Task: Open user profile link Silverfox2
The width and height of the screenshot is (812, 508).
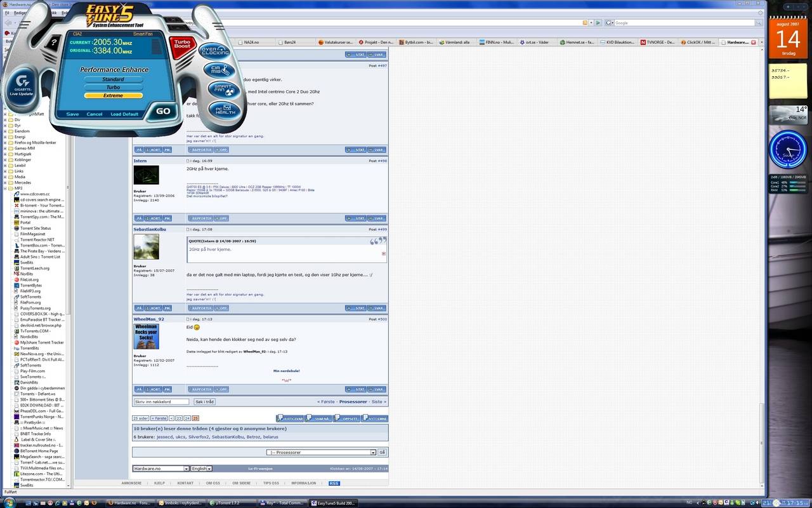Action: point(199,437)
